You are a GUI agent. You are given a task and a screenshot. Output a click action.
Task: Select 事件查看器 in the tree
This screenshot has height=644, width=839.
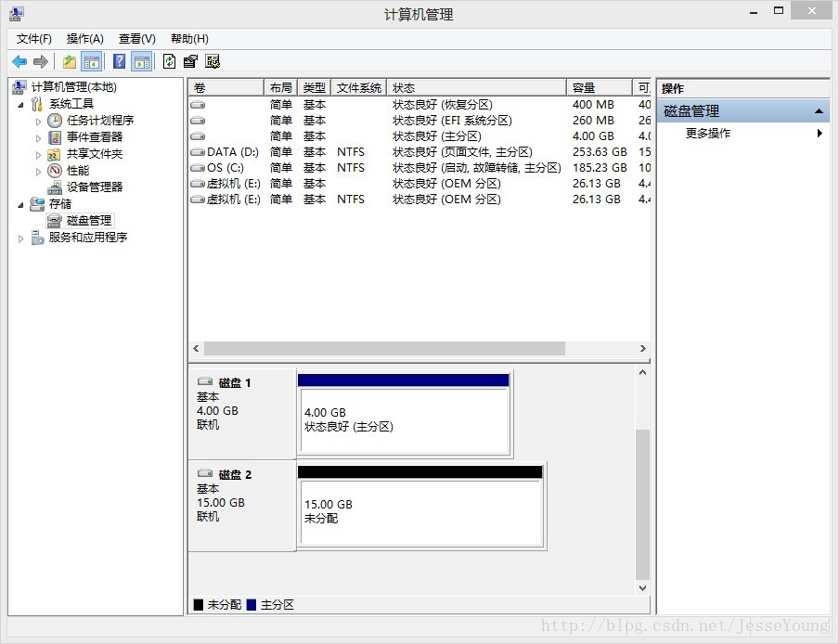click(94, 137)
